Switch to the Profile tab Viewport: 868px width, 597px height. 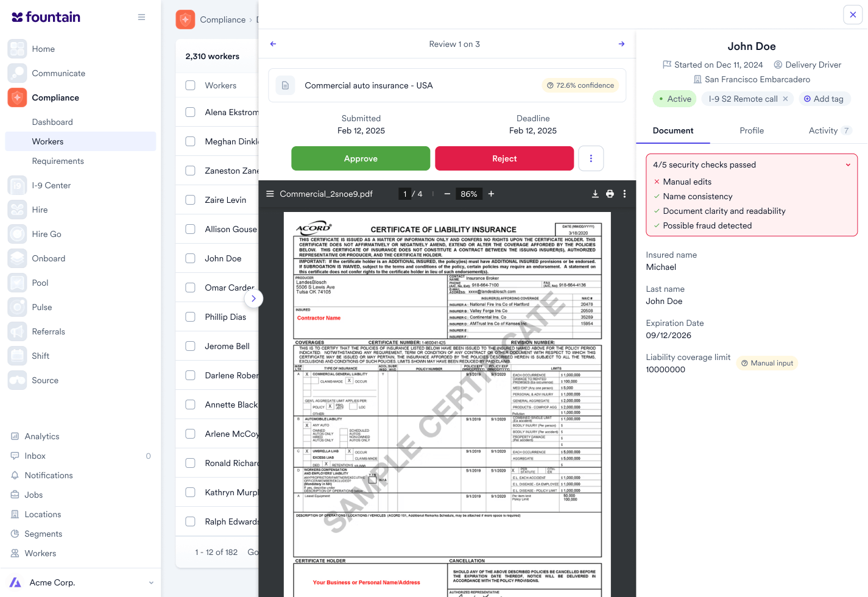(751, 130)
